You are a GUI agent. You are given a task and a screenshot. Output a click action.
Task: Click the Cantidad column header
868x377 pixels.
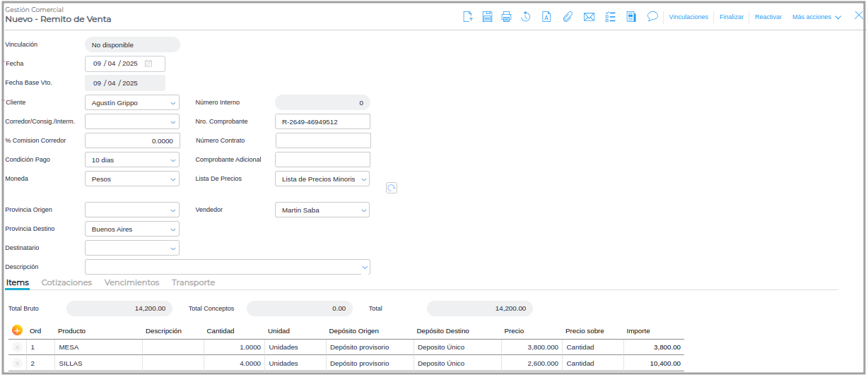pyautogui.click(x=221, y=331)
